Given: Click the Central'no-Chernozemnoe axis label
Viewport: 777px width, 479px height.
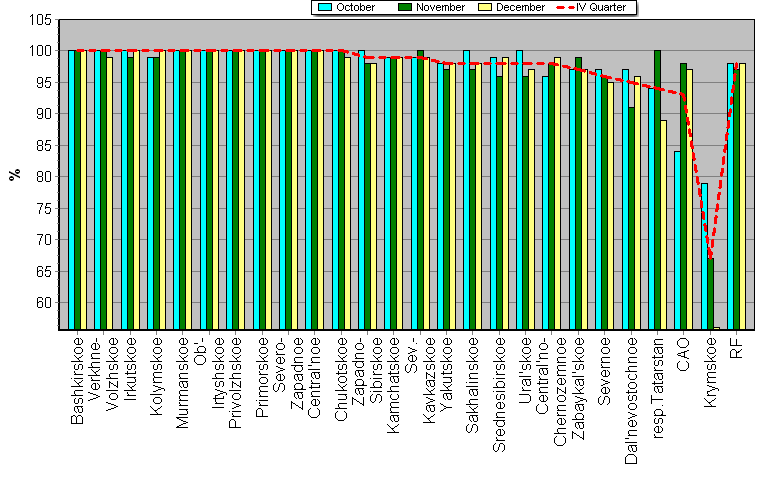Looking at the screenshot, I should (x=551, y=391).
